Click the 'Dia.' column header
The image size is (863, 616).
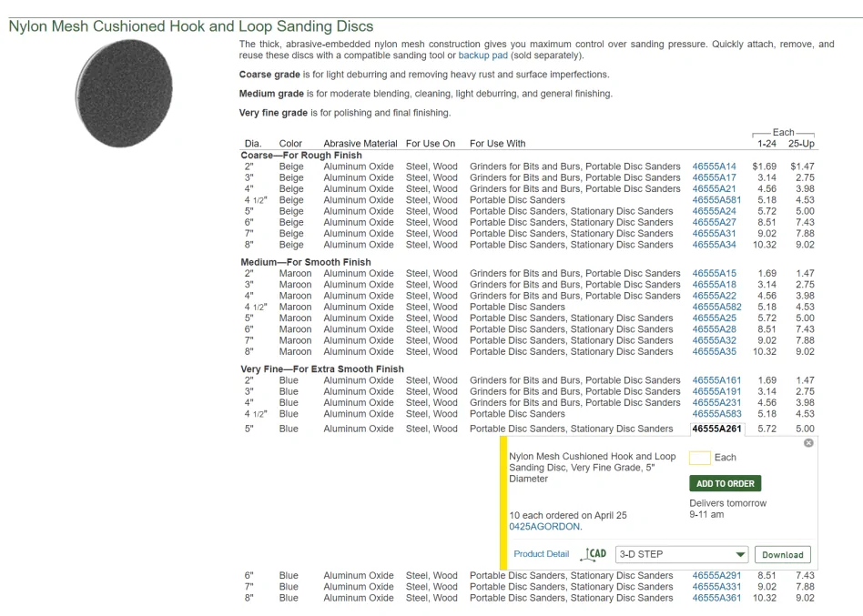pyautogui.click(x=253, y=144)
